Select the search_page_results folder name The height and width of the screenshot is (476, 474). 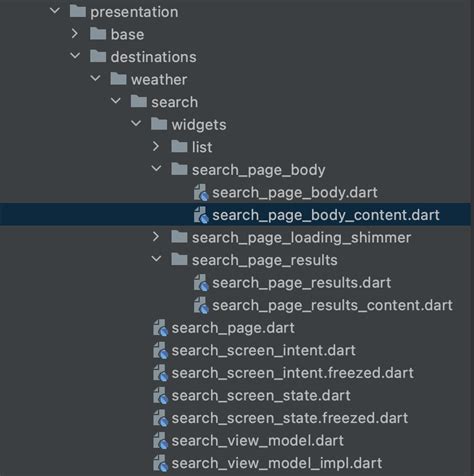pos(265,260)
